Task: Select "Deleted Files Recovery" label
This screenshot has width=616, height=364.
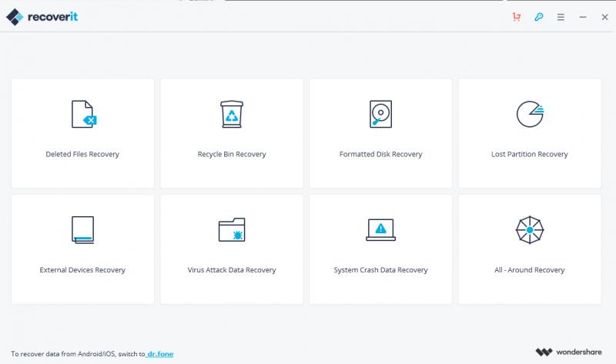Action: click(x=82, y=155)
